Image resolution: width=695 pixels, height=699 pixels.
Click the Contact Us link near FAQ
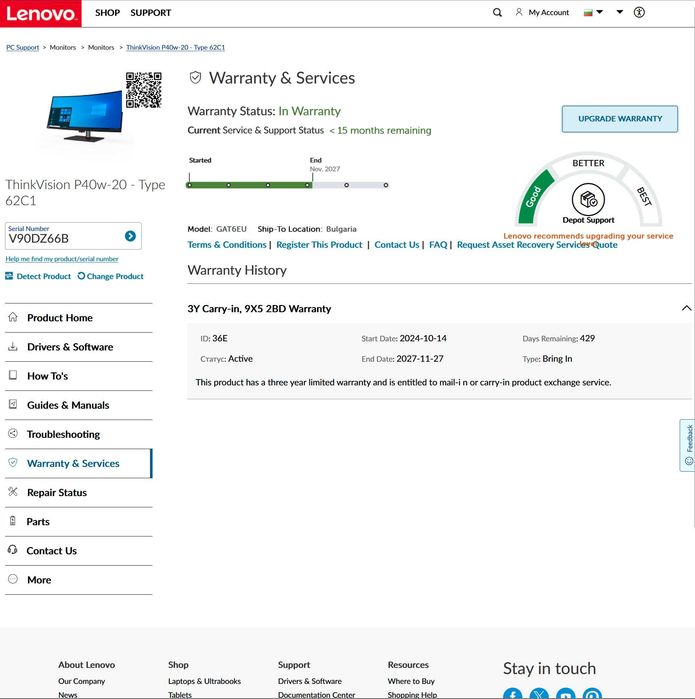[x=397, y=245]
